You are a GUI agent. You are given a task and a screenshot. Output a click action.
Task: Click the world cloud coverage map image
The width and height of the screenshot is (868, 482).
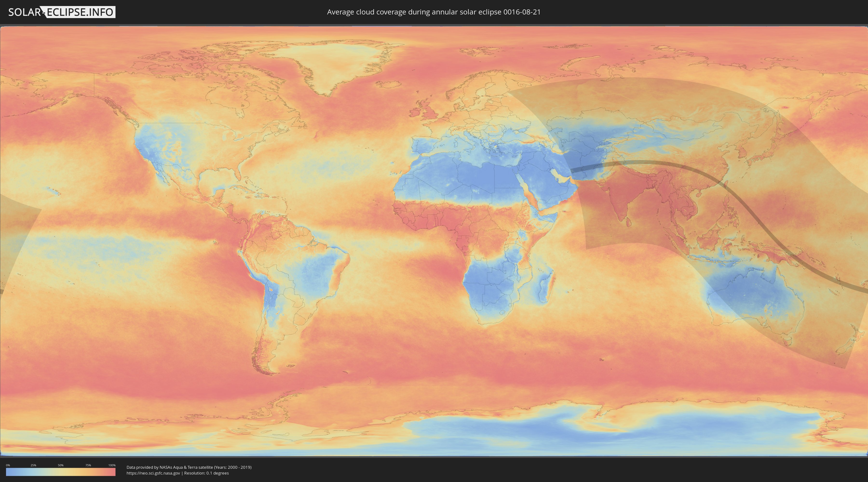click(x=434, y=241)
